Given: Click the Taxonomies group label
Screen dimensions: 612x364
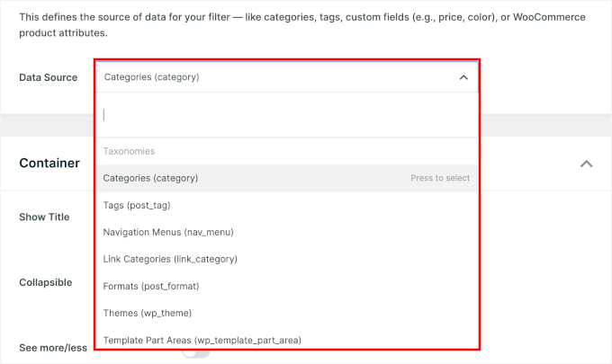Looking at the screenshot, I should pos(129,152).
